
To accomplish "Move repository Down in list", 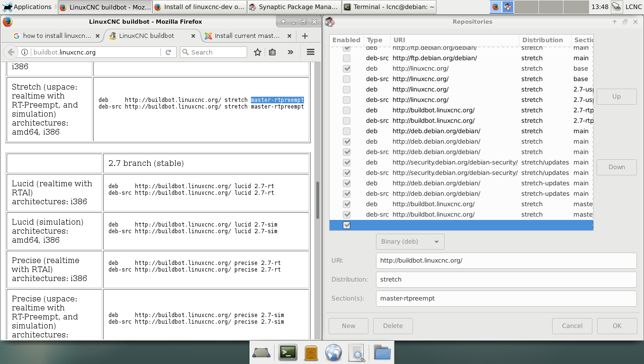I will tap(617, 167).
